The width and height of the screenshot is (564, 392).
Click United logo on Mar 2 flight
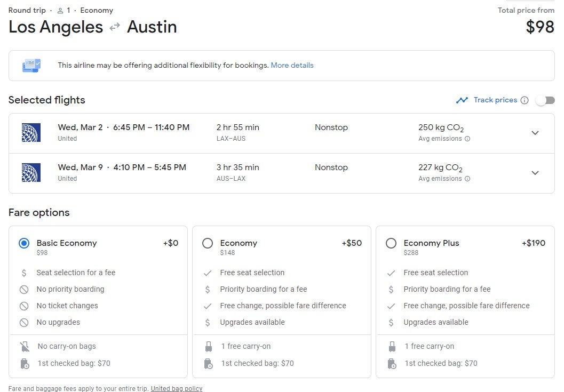pos(31,133)
